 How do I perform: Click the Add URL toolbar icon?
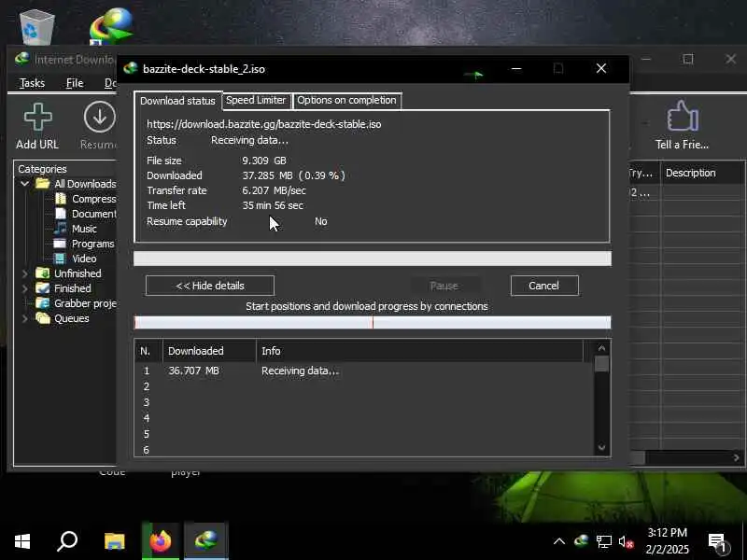(x=37, y=118)
